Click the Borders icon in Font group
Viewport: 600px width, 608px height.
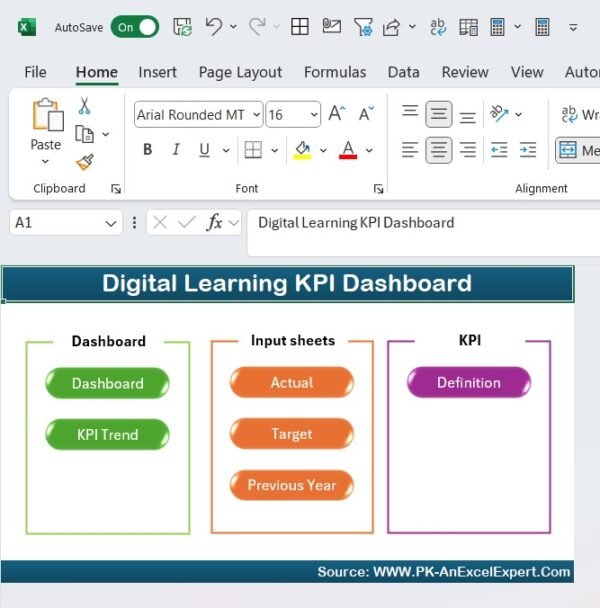coord(253,150)
